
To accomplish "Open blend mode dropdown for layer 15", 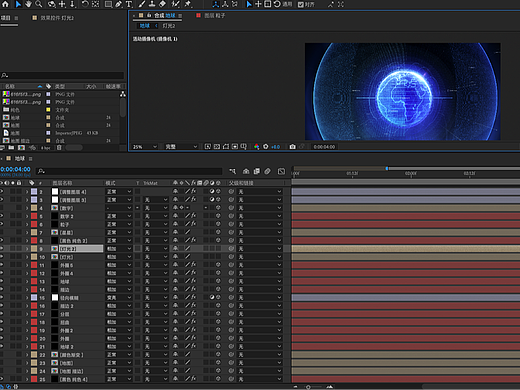I will 119,298.
